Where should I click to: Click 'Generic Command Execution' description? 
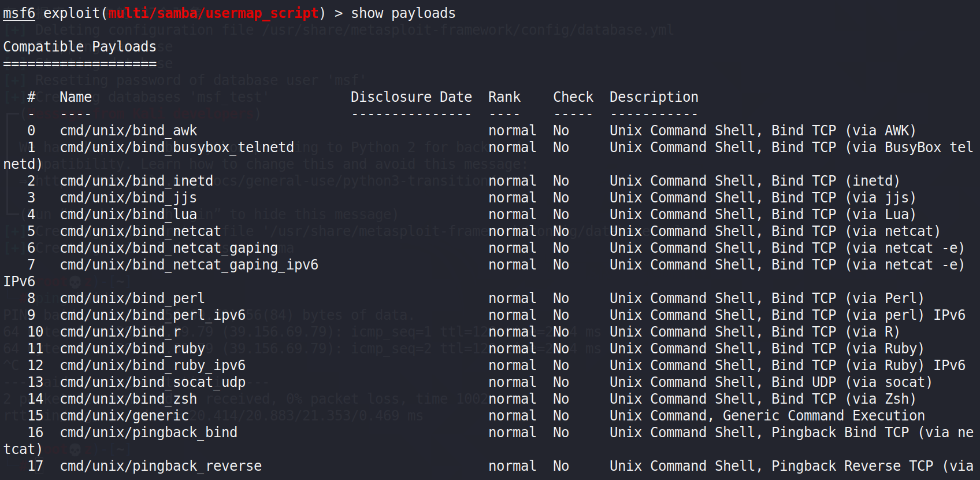823,416
